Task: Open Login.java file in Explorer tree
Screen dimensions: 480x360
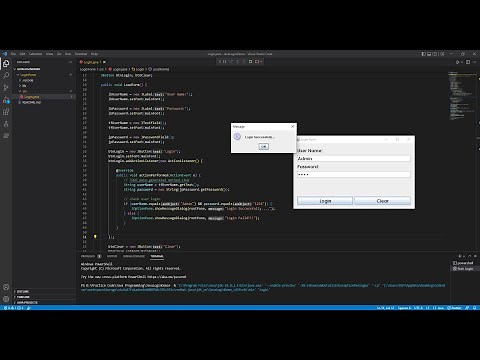Action: (x=44, y=97)
